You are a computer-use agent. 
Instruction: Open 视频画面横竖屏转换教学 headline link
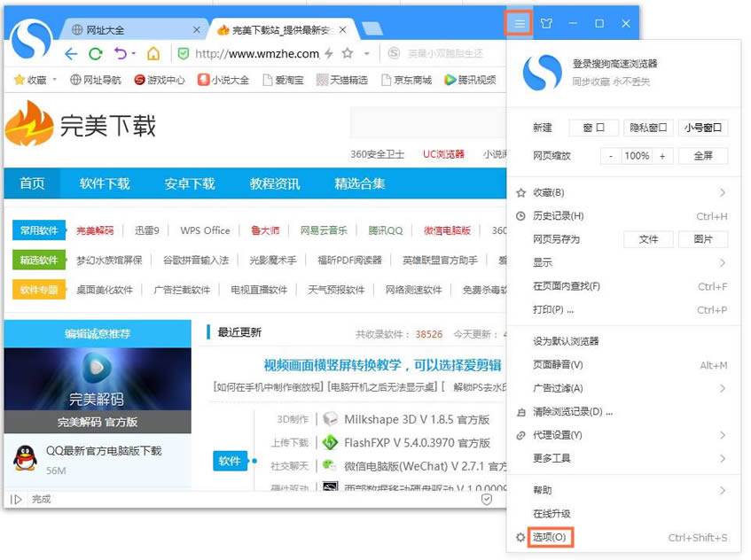tap(382, 365)
